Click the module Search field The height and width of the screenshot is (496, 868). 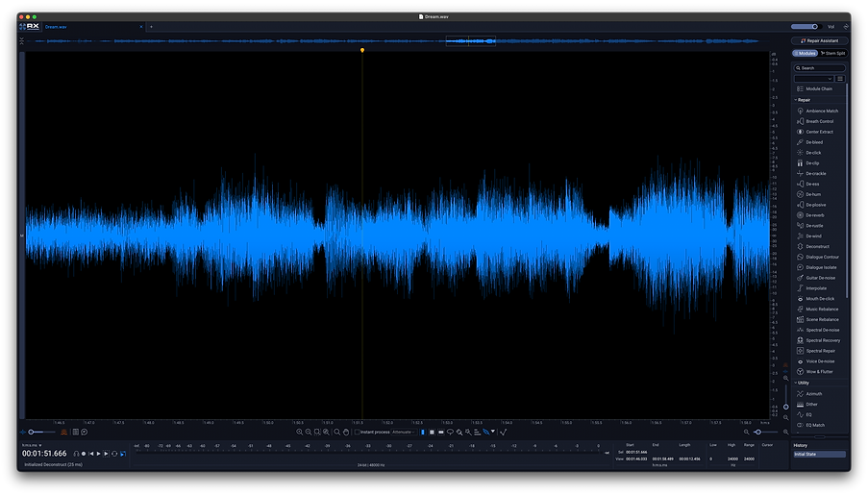pyautogui.click(x=819, y=68)
